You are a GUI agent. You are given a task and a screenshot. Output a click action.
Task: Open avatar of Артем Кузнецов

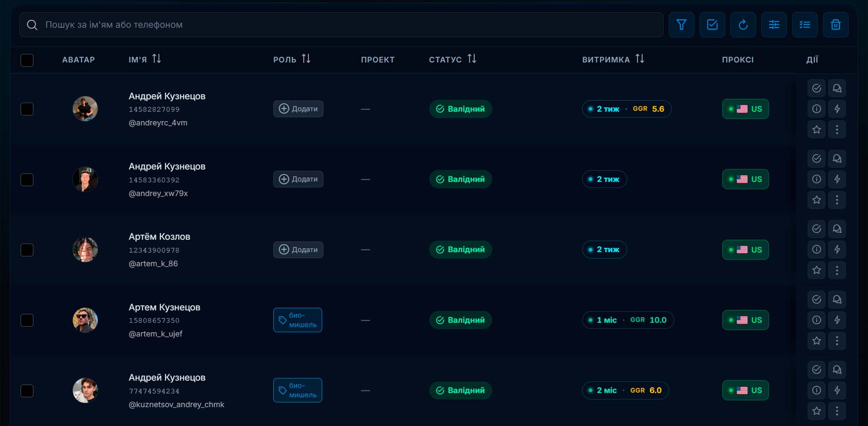pyautogui.click(x=85, y=320)
